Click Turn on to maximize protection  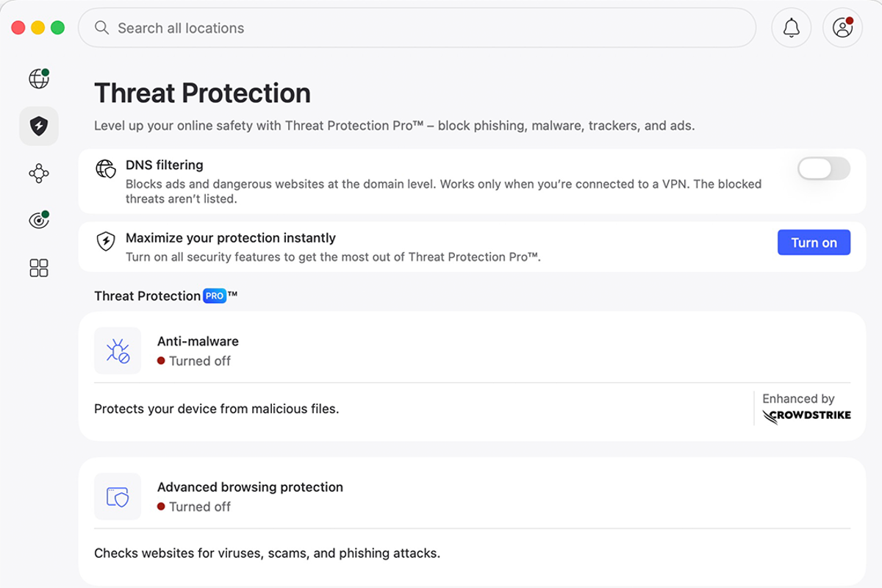coord(814,243)
